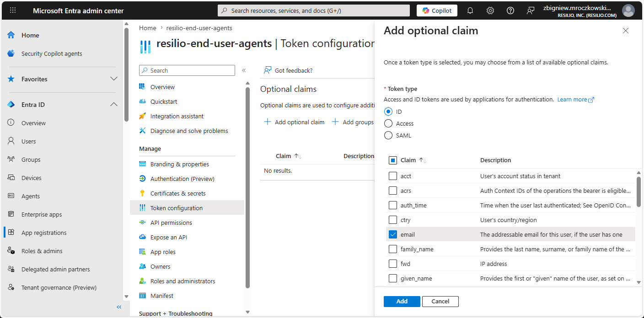The width and height of the screenshot is (644, 318).
Task: Click the App roles icon
Action: (x=142, y=252)
